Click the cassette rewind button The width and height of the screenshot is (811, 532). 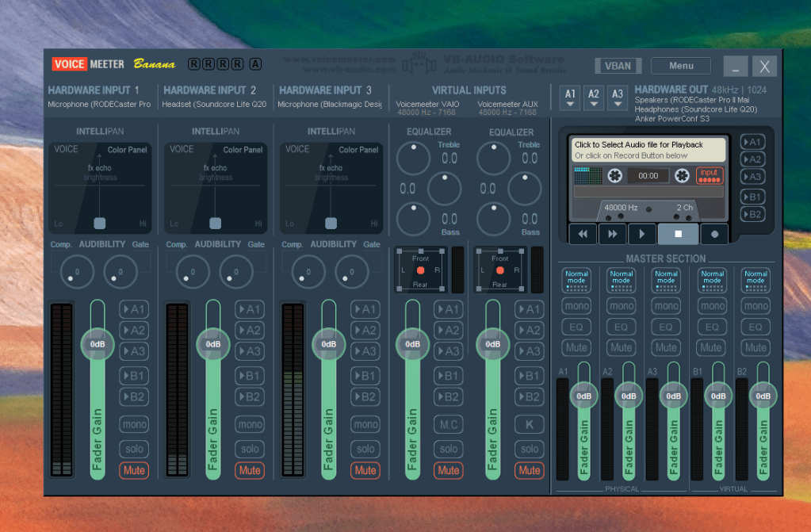[583, 234]
